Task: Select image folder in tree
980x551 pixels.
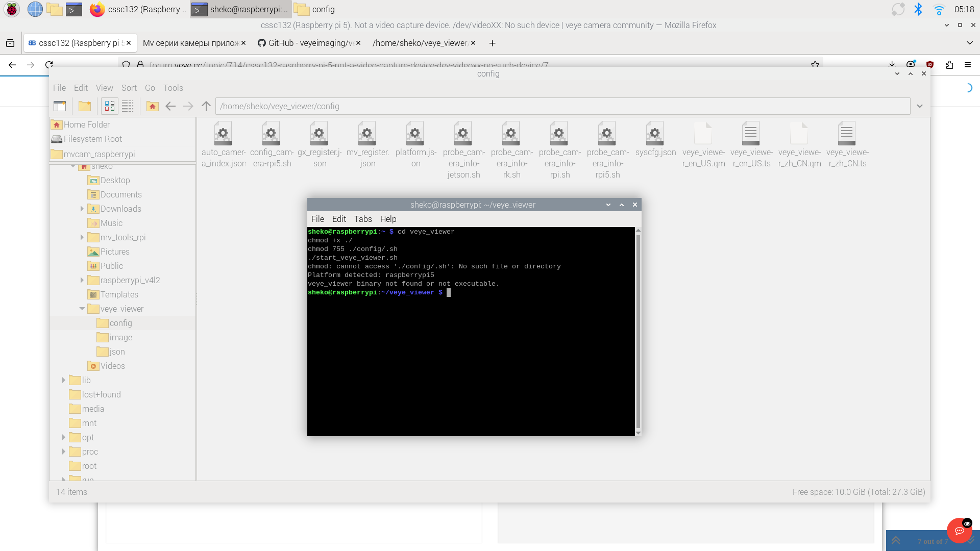Action: (x=120, y=337)
